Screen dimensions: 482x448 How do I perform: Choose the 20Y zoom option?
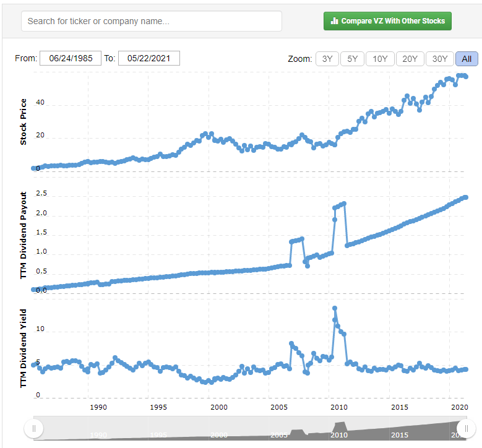[x=410, y=59]
